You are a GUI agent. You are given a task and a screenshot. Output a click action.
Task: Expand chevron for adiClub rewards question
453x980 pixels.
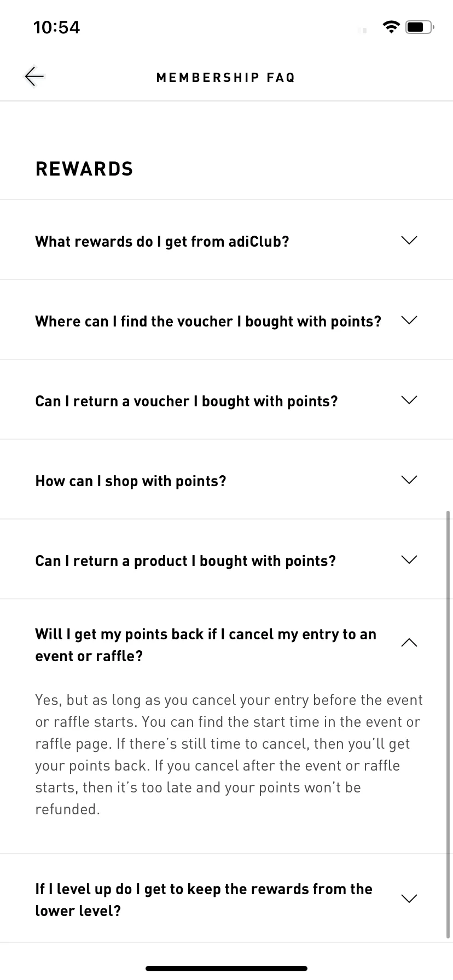(409, 240)
